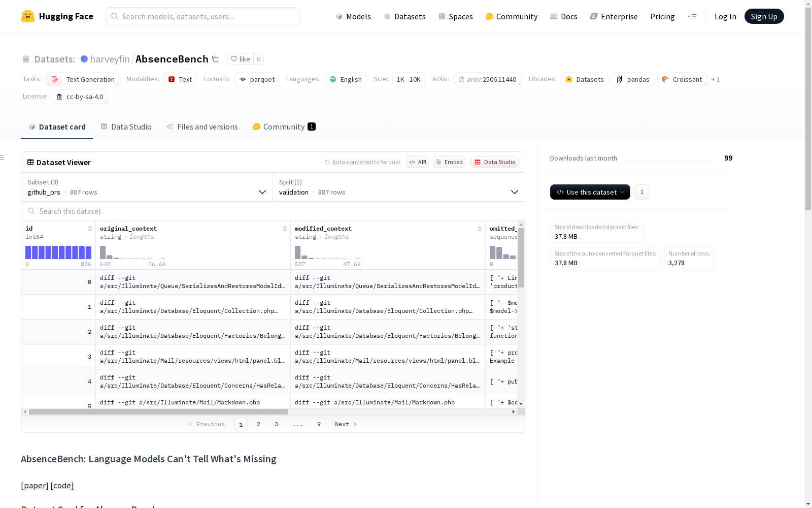Viewport: 812px width, 508px height.
Task: Jump to page 9 of the dataset
Action: [x=319, y=424]
